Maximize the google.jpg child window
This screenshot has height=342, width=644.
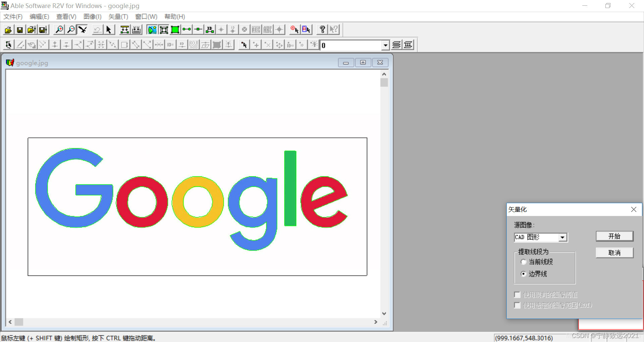(x=363, y=62)
